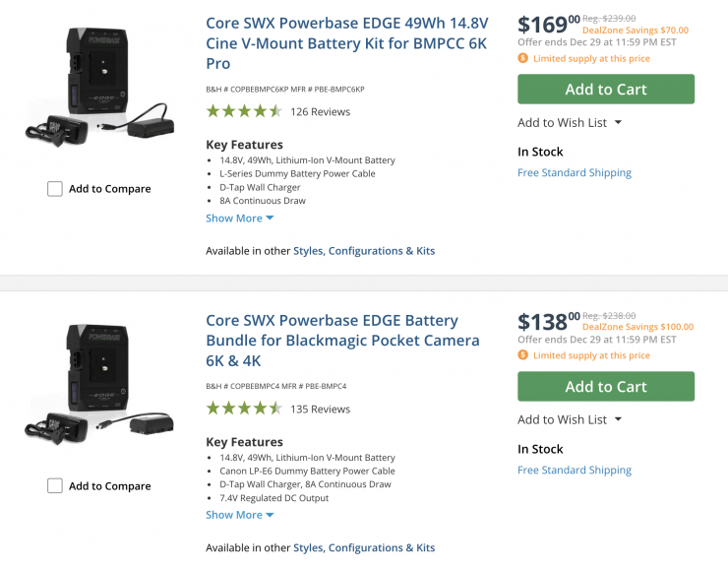Click the star rating of the Pocket Camera bundle

tap(244, 409)
